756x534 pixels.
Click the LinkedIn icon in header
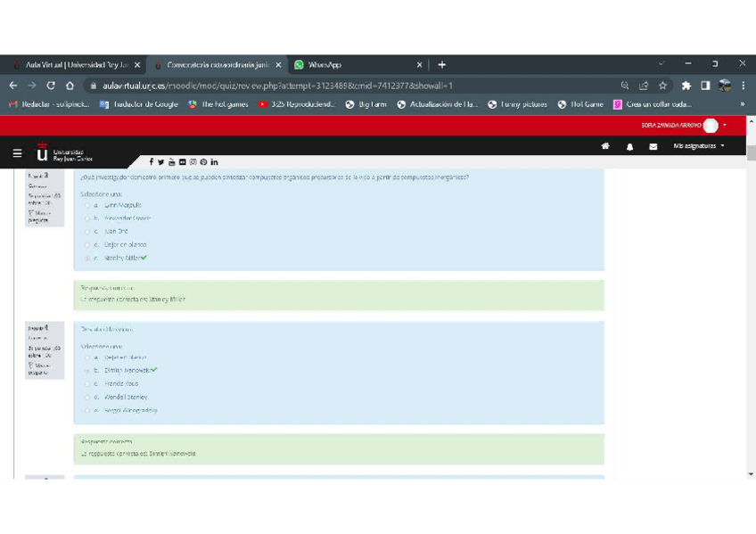pos(214,162)
